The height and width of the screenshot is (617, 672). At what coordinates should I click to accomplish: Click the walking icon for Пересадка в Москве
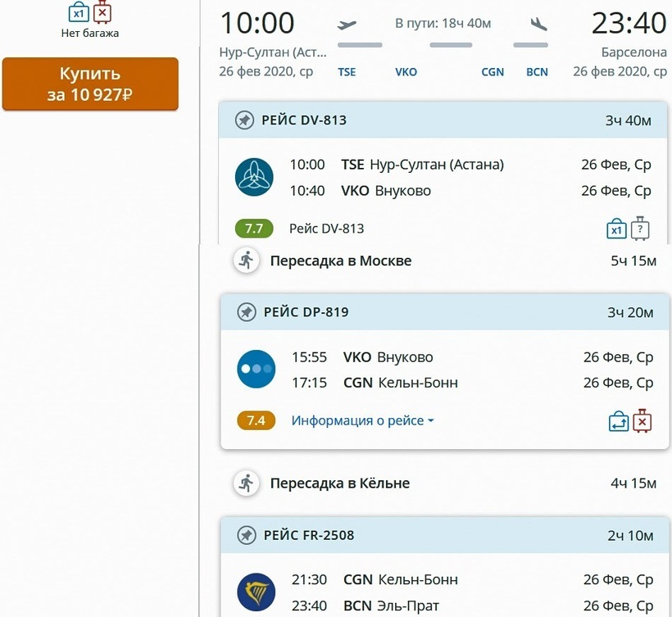(x=245, y=261)
